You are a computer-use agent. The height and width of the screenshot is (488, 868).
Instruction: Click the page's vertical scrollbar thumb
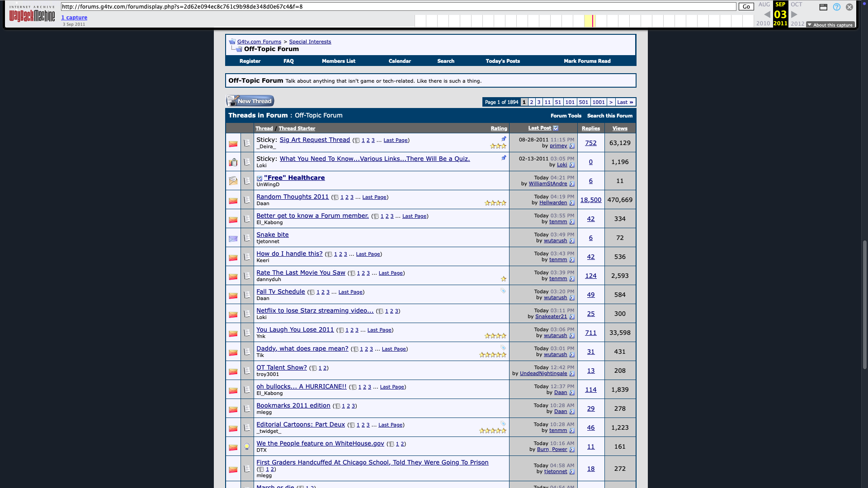pos(865,305)
